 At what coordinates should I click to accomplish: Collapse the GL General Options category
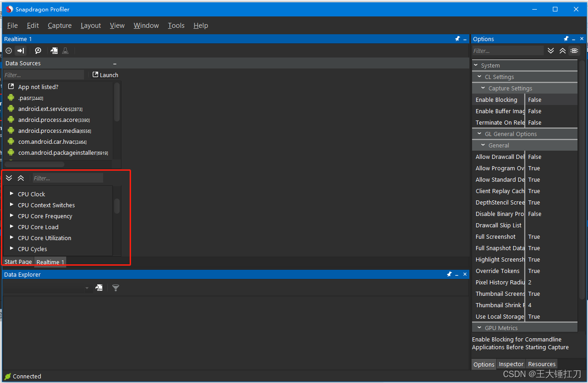[480, 134]
